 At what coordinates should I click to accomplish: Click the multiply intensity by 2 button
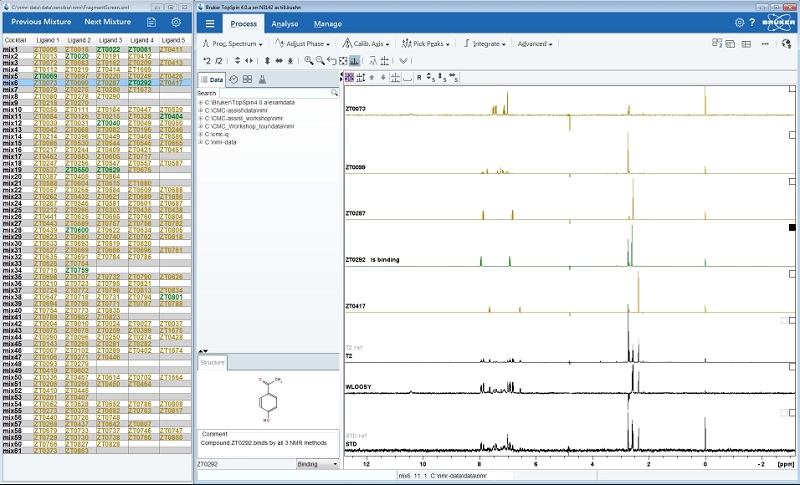[207, 61]
